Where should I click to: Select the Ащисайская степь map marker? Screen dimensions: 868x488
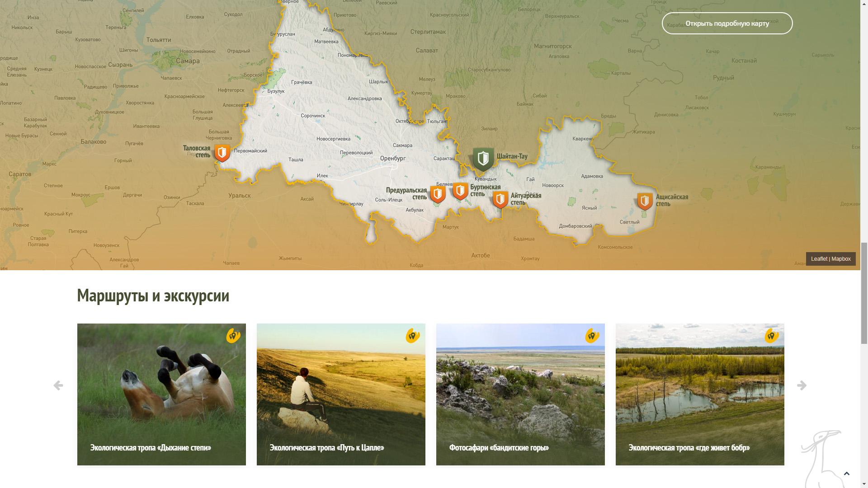(645, 201)
